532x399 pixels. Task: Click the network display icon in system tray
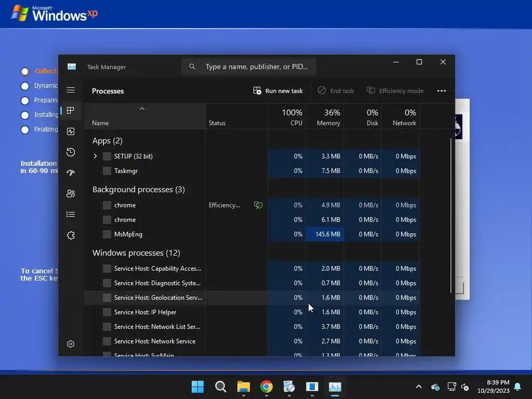tap(451, 387)
